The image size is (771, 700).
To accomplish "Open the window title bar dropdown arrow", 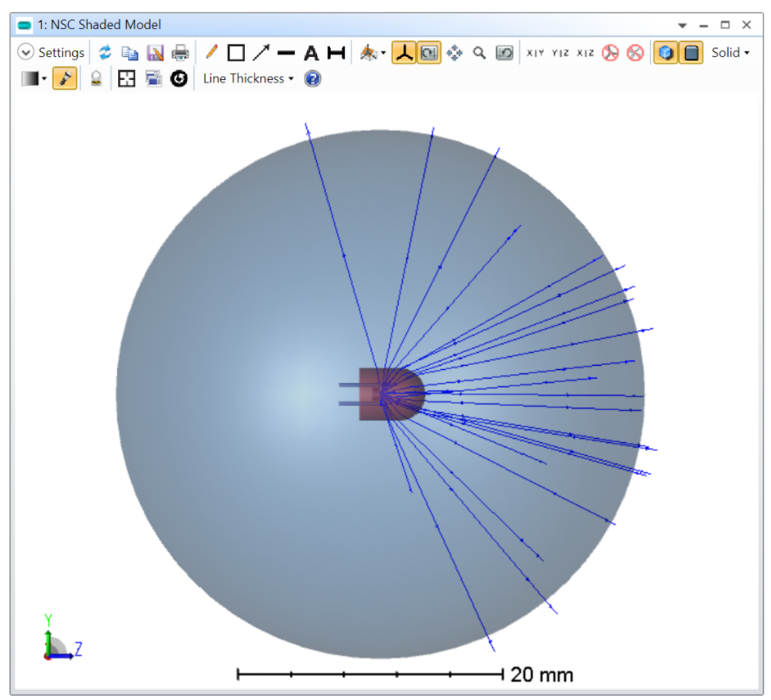I will point(682,25).
